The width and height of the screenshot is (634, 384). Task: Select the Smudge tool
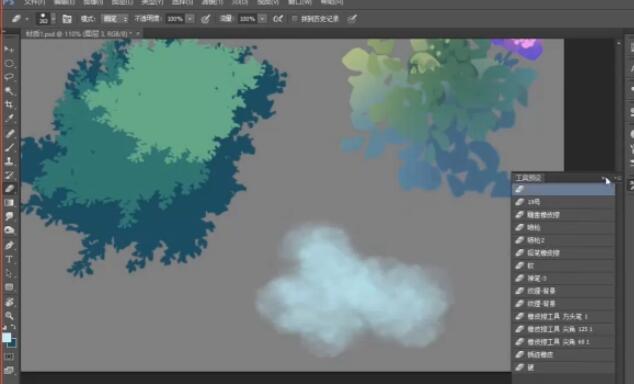[9, 216]
